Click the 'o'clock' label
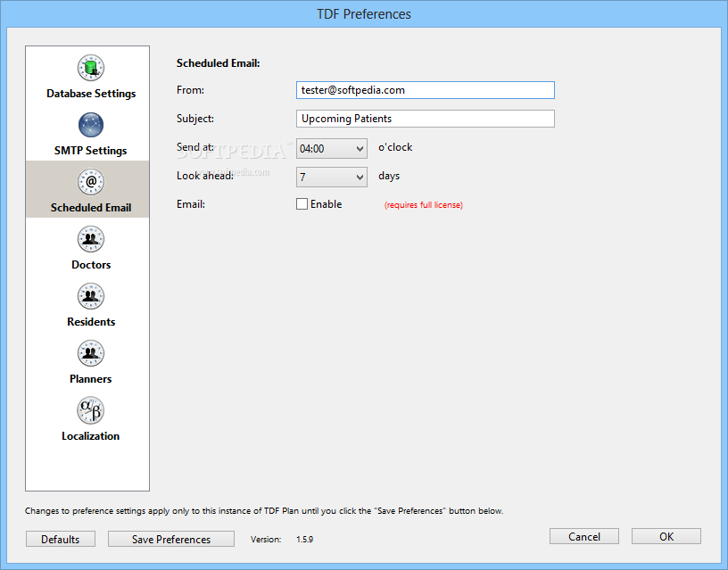 point(395,147)
